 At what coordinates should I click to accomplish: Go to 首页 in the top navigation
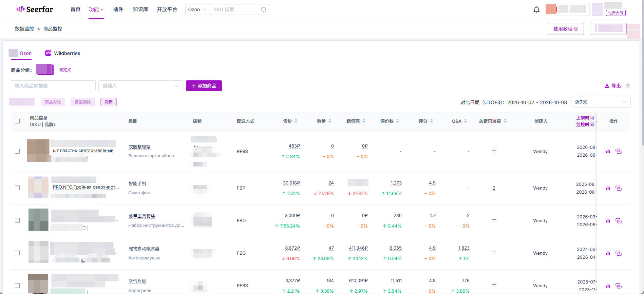[75, 9]
